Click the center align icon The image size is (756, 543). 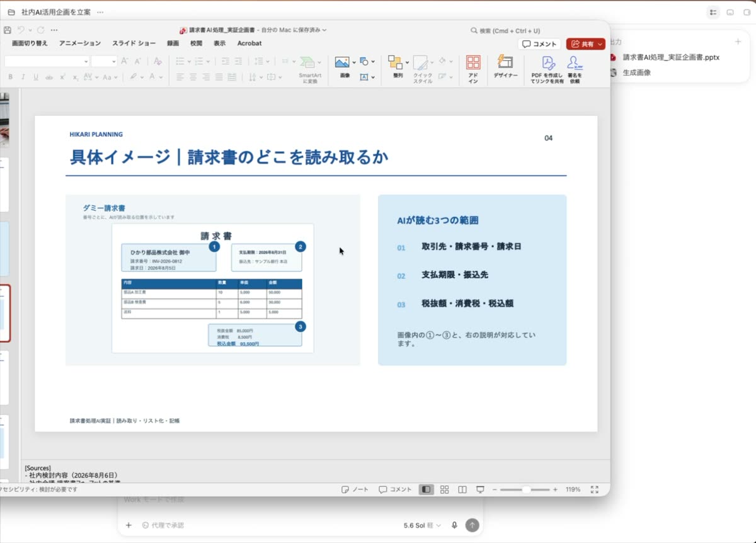[x=193, y=77]
